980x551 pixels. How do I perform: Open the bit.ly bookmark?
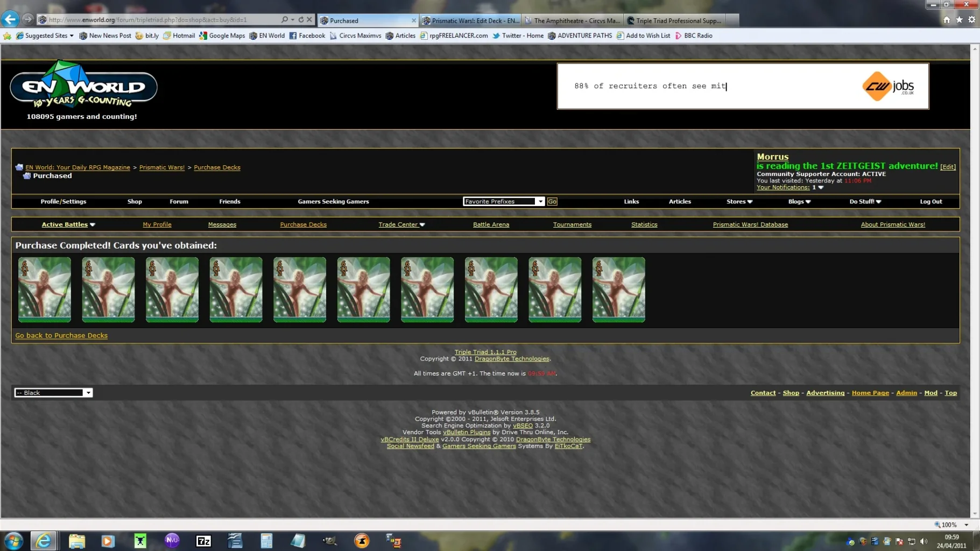(147, 36)
